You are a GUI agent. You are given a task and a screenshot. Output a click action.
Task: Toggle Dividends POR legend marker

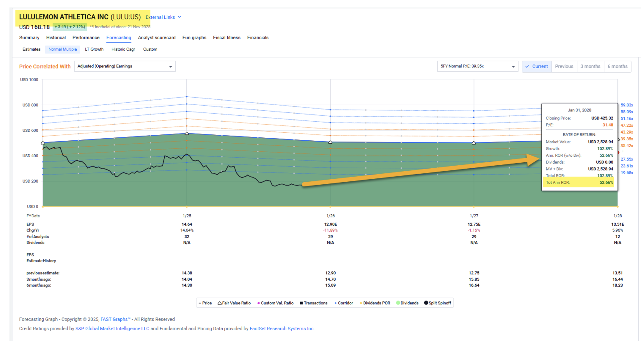(x=361, y=303)
